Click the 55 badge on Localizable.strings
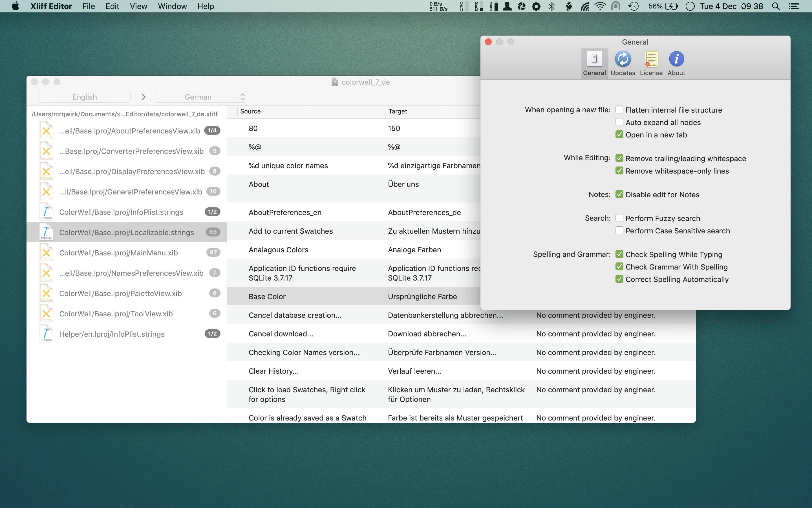 click(x=213, y=232)
